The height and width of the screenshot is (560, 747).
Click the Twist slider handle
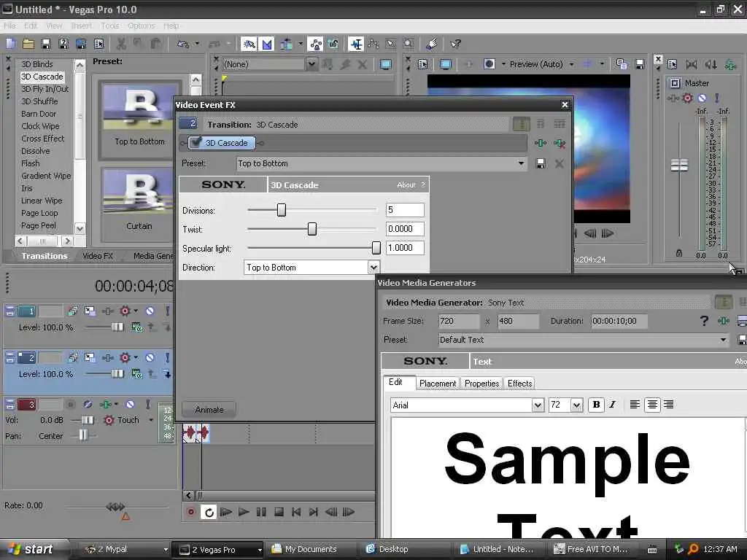click(312, 229)
